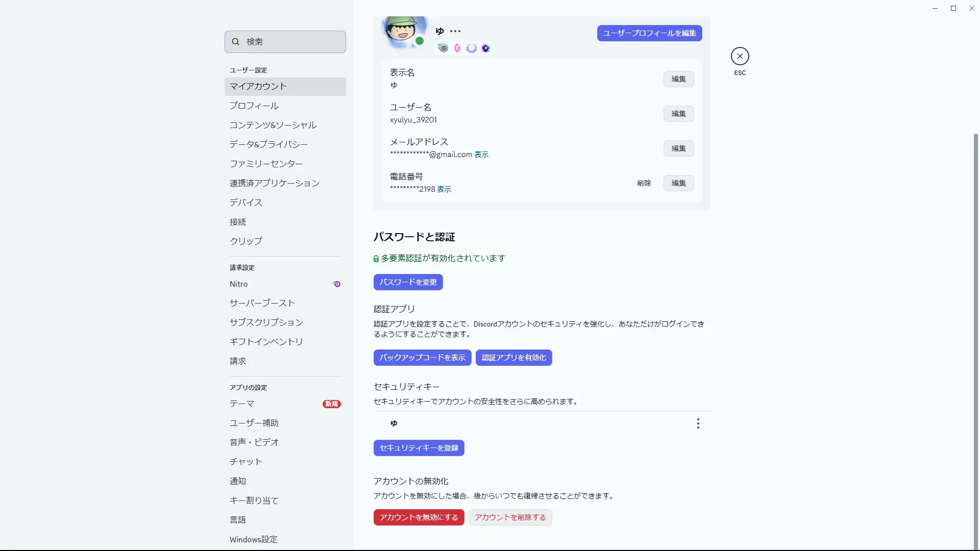Click 編集 button for ユーザー名

click(678, 114)
